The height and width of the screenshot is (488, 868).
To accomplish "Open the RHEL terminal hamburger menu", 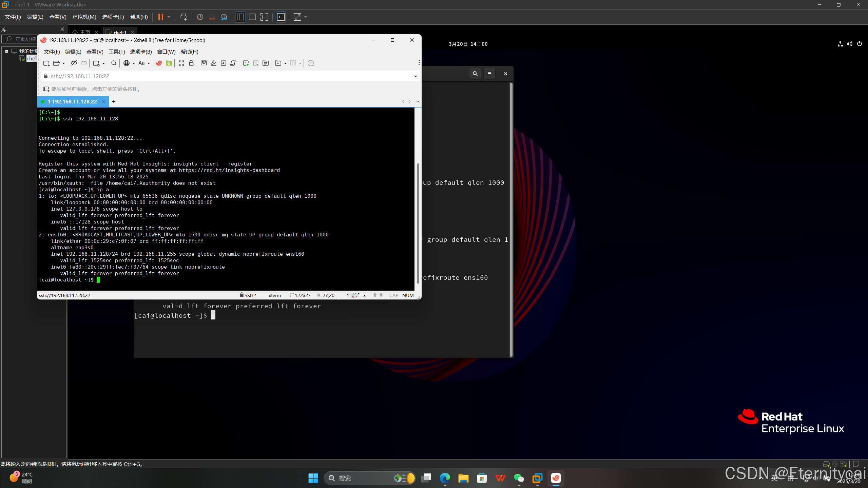I will point(489,74).
